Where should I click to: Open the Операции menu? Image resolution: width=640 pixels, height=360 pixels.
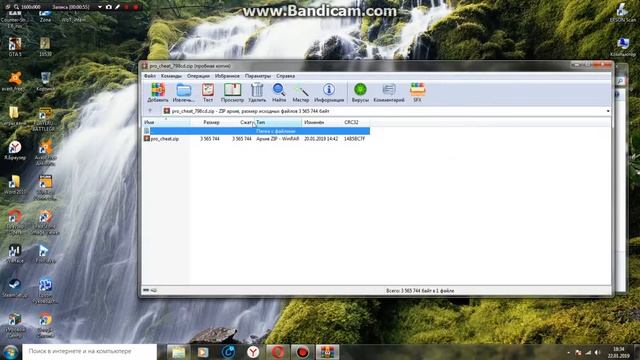pyautogui.click(x=198, y=76)
